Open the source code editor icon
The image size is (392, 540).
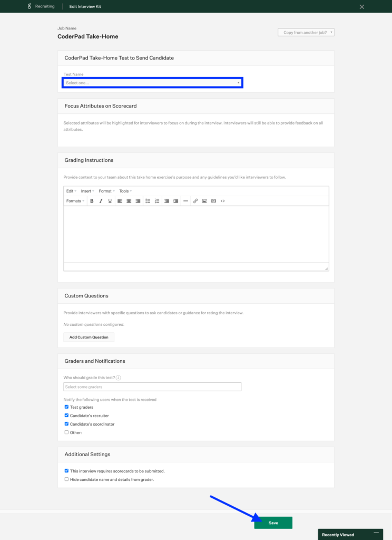[221, 201]
